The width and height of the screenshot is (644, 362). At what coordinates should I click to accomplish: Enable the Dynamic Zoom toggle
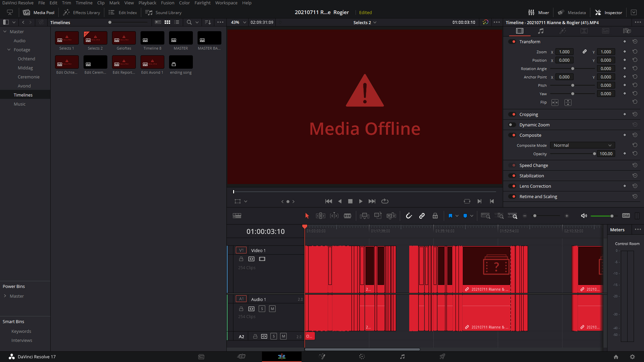(512, 125)
